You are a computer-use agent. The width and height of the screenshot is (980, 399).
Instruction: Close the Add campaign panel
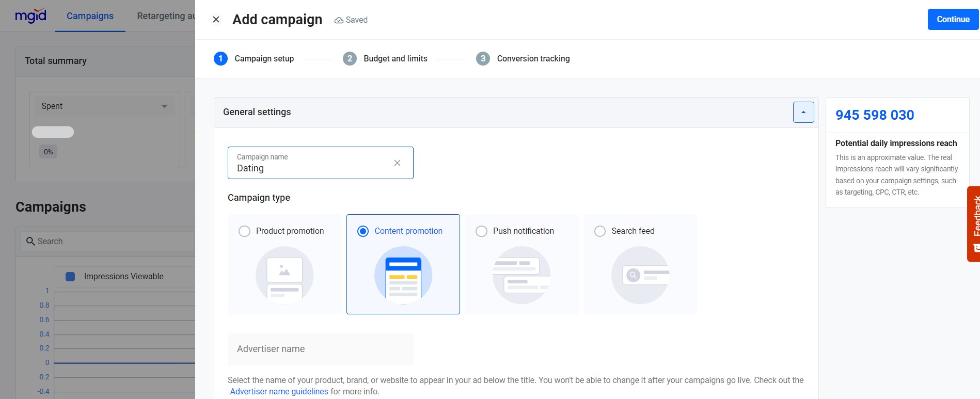tap(216, 20)
